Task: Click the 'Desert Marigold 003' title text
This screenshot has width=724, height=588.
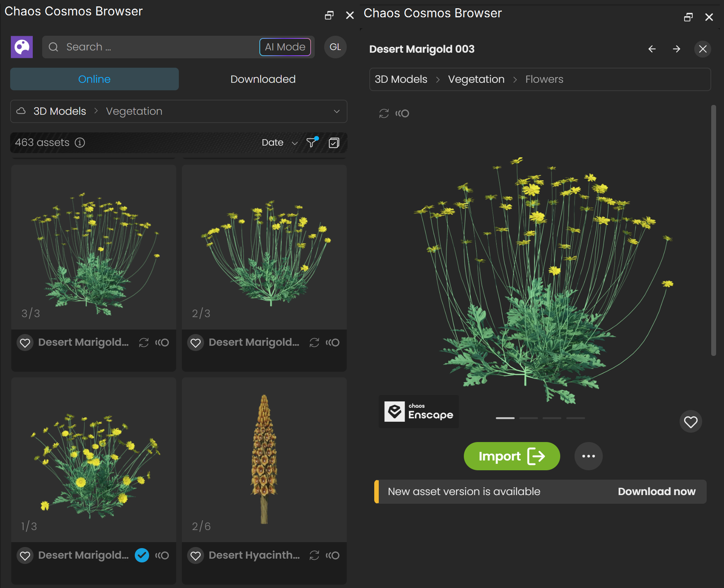Action: click(422, 49)
